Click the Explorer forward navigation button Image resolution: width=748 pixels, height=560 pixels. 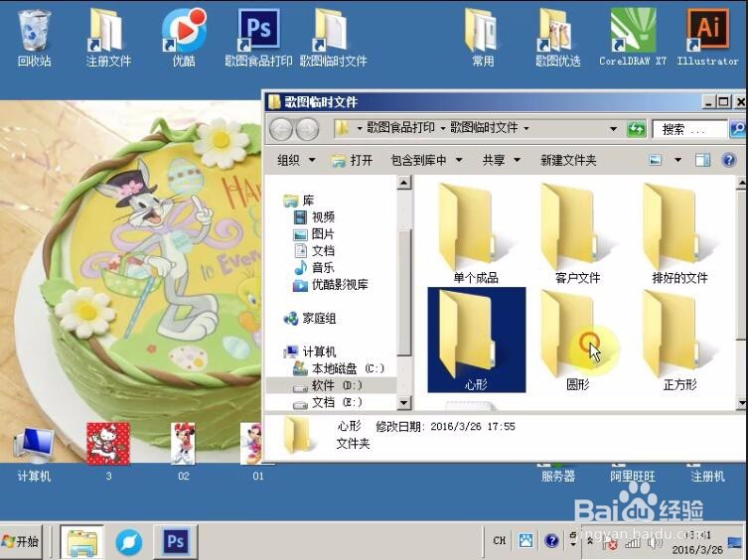pyautogui.click(x=307, y=129)
